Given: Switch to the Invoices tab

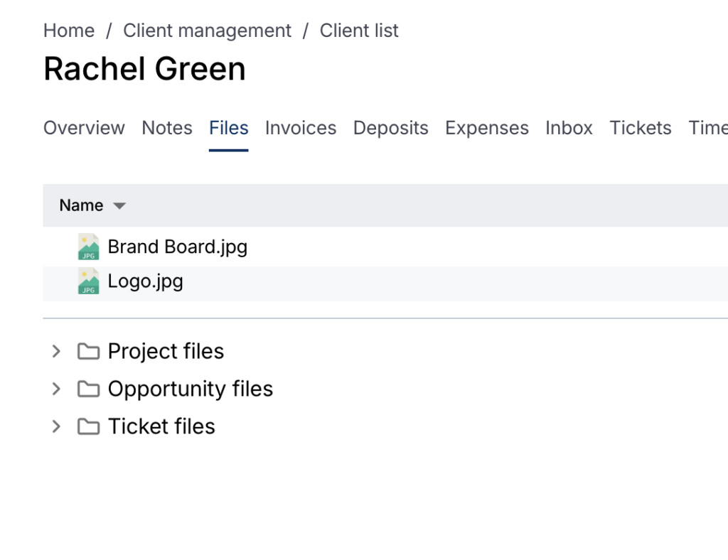Looking at the screenshot, I should coord(301,128).
